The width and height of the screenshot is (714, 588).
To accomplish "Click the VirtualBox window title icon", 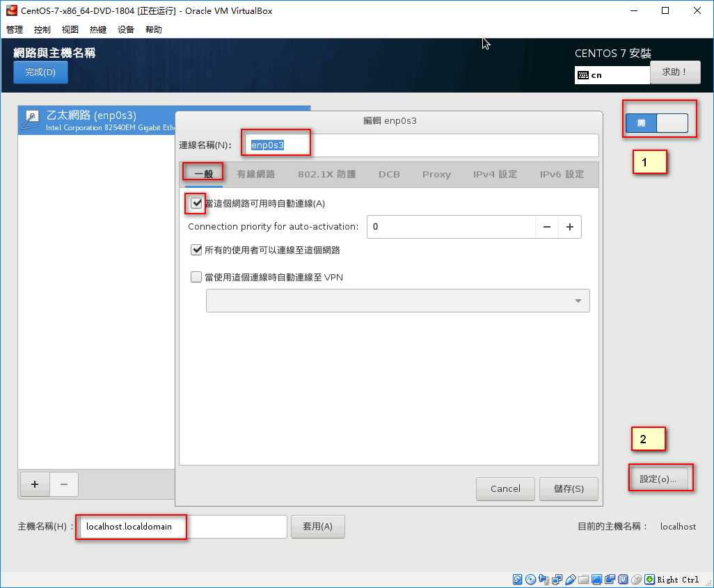I will click(x=11, y=10).
